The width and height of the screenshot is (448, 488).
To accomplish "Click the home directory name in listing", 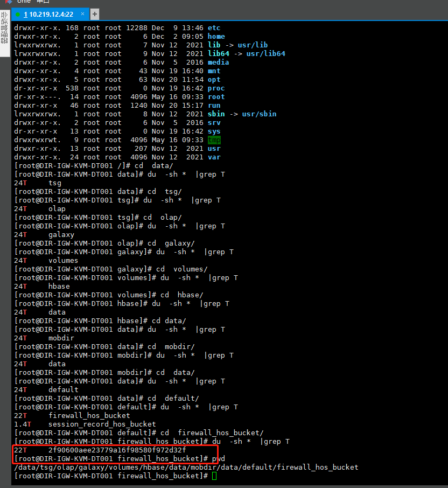I will click(216, 37).
